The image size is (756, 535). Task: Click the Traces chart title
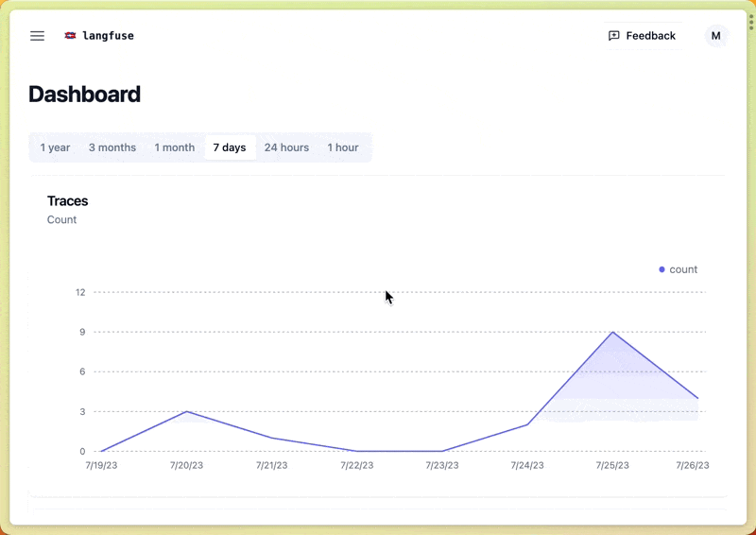(x=68, y=200)
